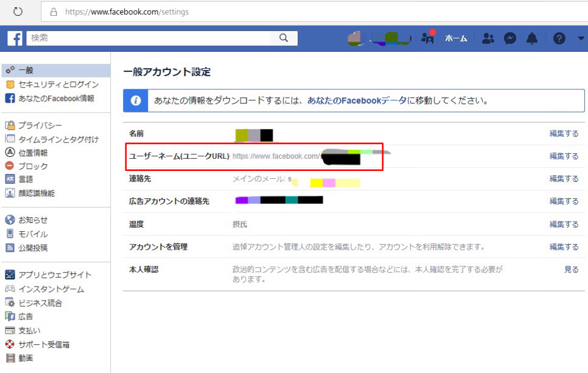The width and height of the screenshot is (588, 373).
Task: Select the 顔認識機能 face recognition icon
Action: [9, 193]
